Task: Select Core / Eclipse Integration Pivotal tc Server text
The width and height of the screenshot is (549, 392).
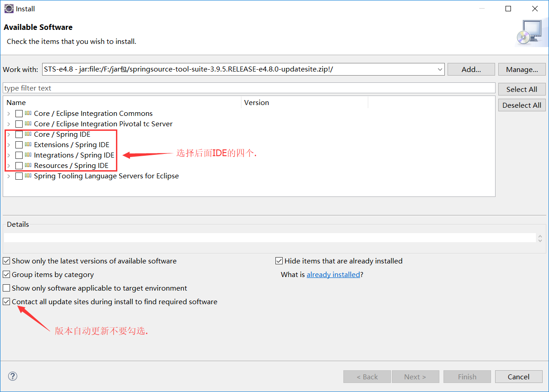Action: [x=103, y=124]
